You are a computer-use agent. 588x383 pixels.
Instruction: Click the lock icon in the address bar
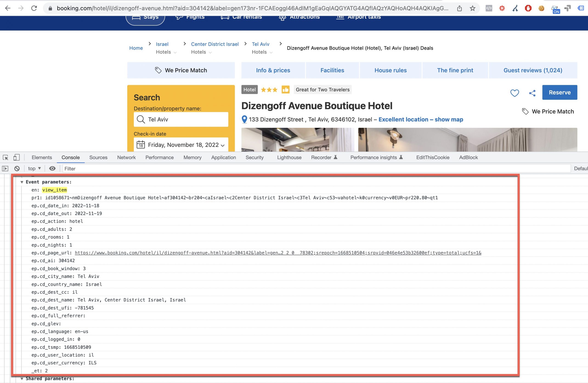point(50,8)
